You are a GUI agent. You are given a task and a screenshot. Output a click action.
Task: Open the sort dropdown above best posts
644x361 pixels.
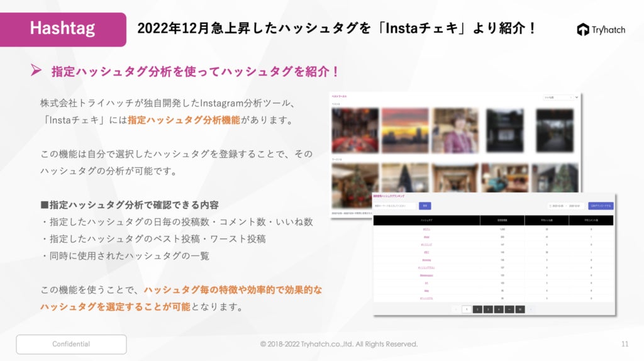(x=558, y=97)
